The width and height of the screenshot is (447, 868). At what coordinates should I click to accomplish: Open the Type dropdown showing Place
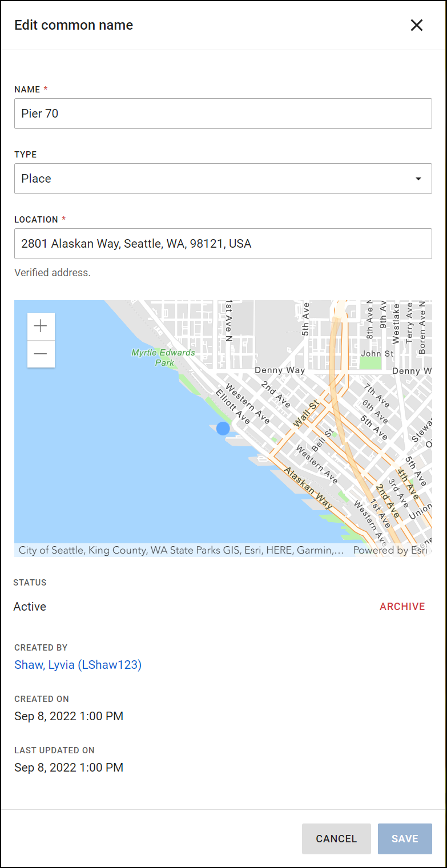[x=223, y=179]
